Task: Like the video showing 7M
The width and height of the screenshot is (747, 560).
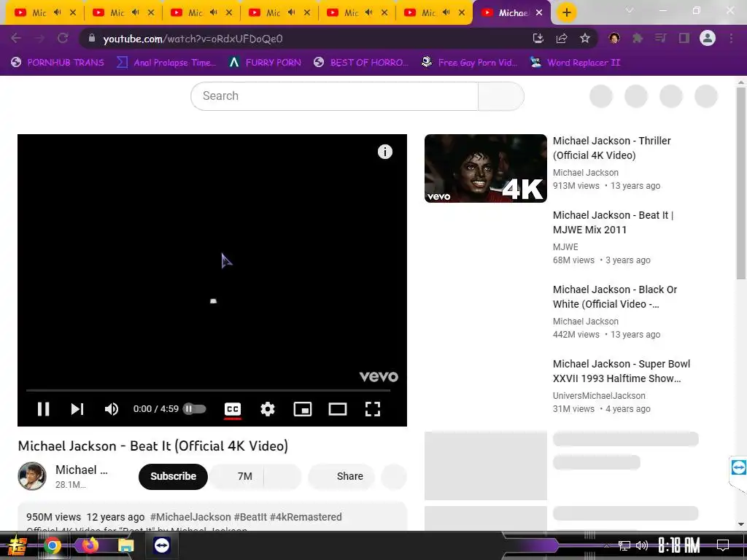Action: coord(237,476)
